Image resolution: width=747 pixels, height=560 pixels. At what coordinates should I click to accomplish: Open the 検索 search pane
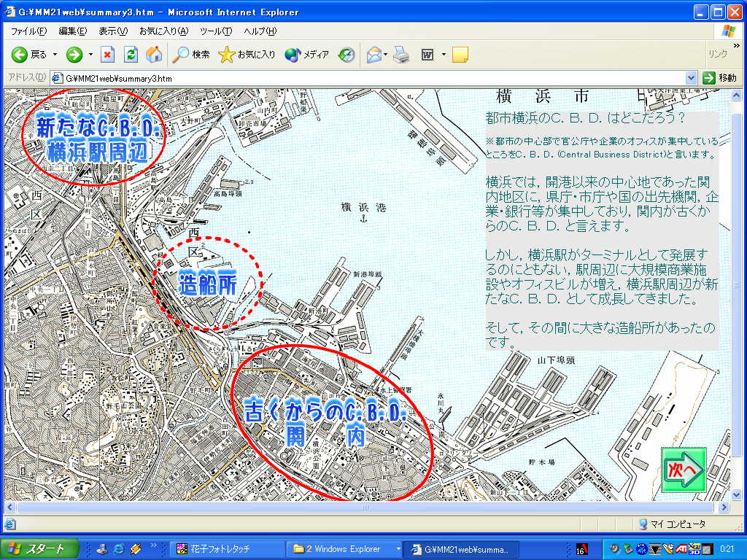coord(190,55)
